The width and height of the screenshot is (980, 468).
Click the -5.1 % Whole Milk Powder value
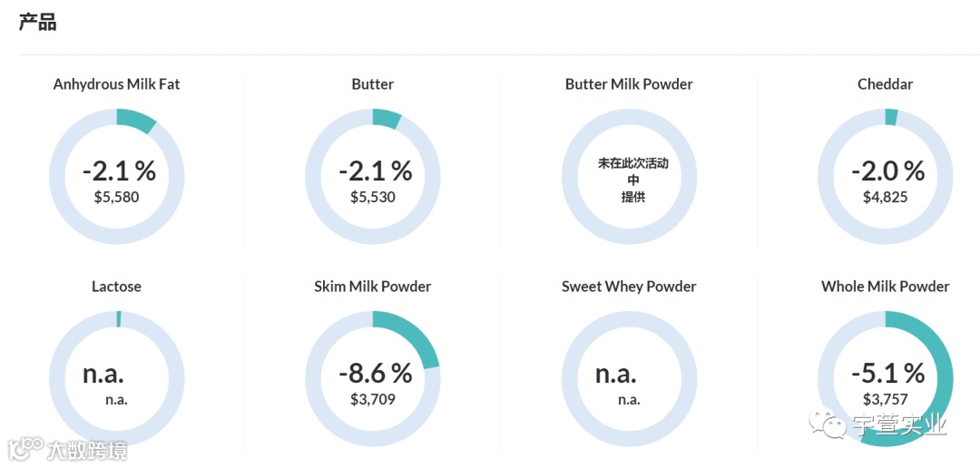coord(887,373)
